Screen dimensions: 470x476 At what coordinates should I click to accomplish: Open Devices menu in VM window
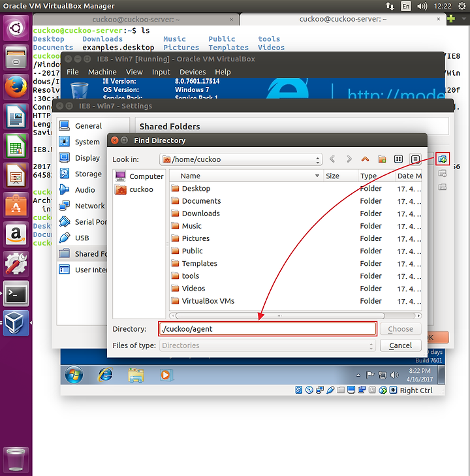click(193, 72)
